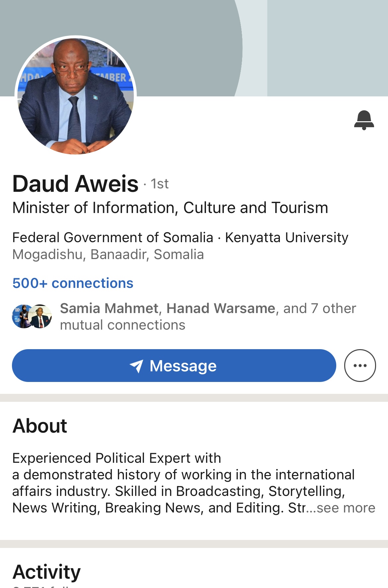Tap the Daud Aweis name heading

(x=75, y=184)
